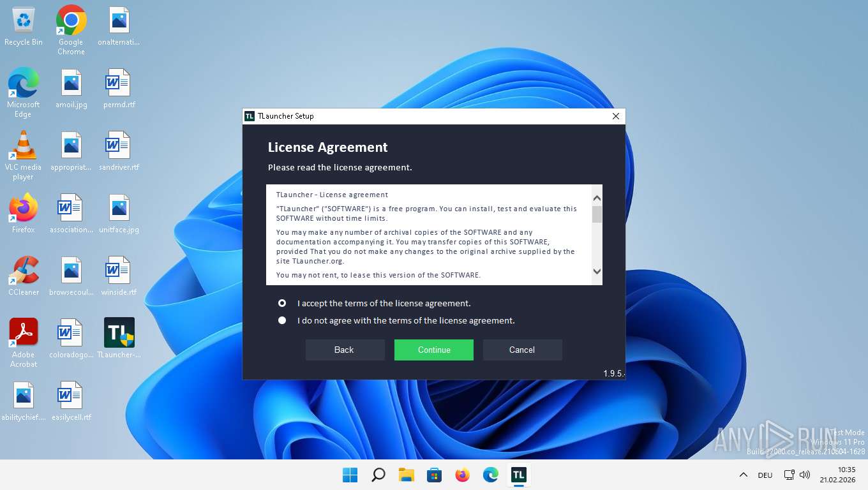The image size is (868, 490).
Task: Click 'Please read the license agreement.' text
Action: tap(340, 167)
